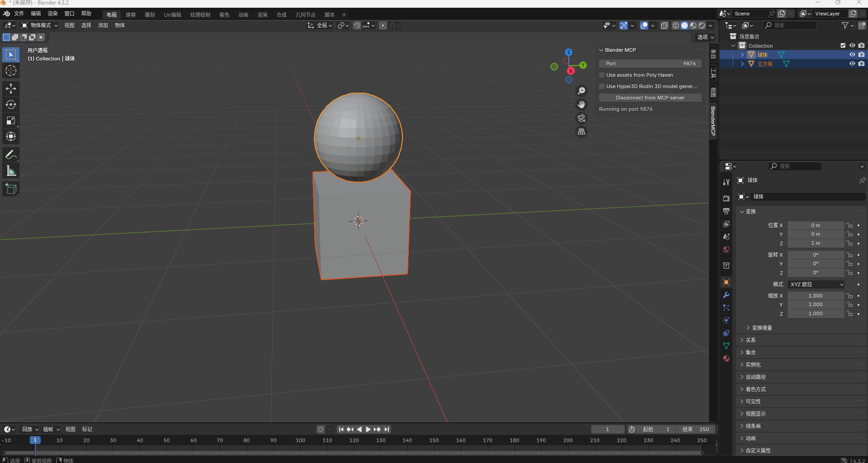This screenshot has width=868, height=463.
Task: Select the Move tool in the toolbar
Action: (x=10, y=89)
